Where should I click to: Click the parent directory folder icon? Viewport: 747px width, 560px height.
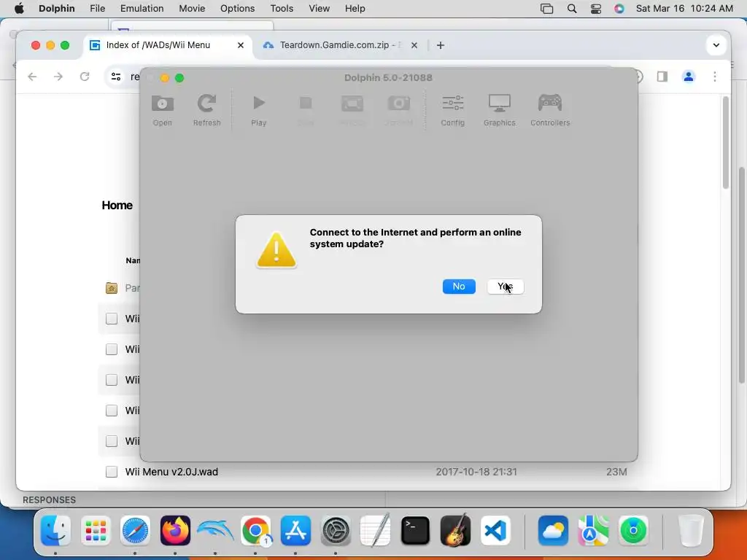[112, 288]
